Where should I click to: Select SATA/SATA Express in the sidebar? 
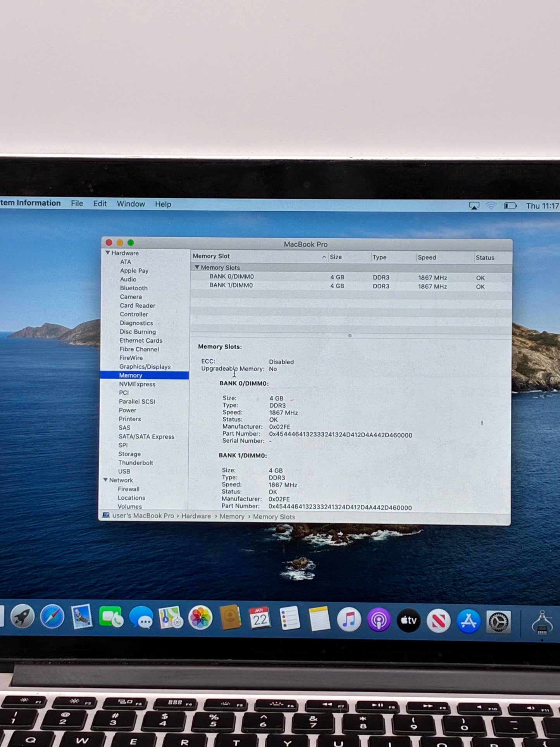pos(146,437)
